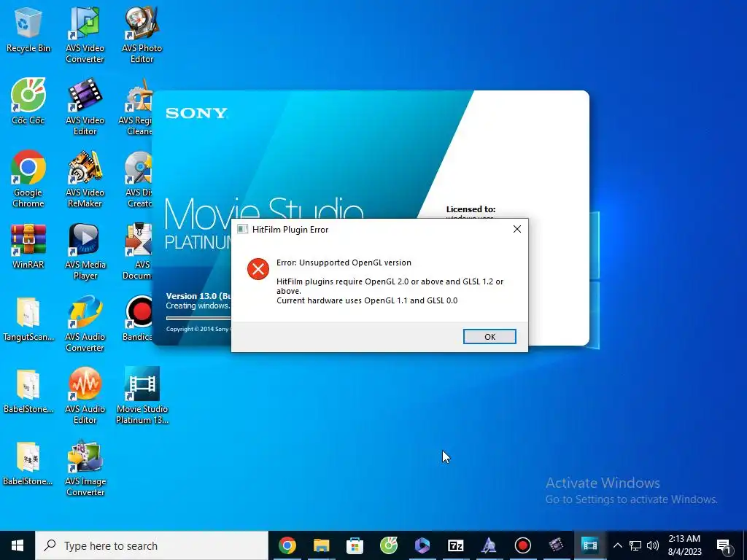This screenshot has width=747, height=560.
Task: Click the active Movie Studio taskbar button
Action: click(589, 545)
